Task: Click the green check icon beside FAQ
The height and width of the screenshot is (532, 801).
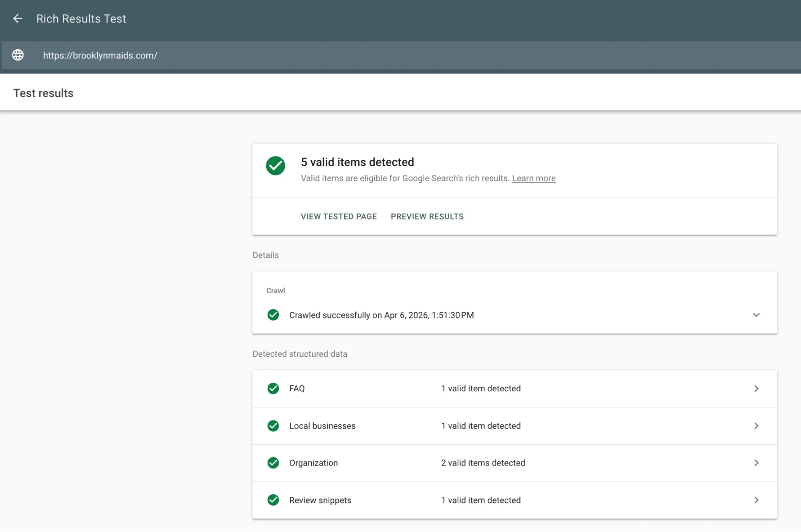Action: (x=273, y=388)
